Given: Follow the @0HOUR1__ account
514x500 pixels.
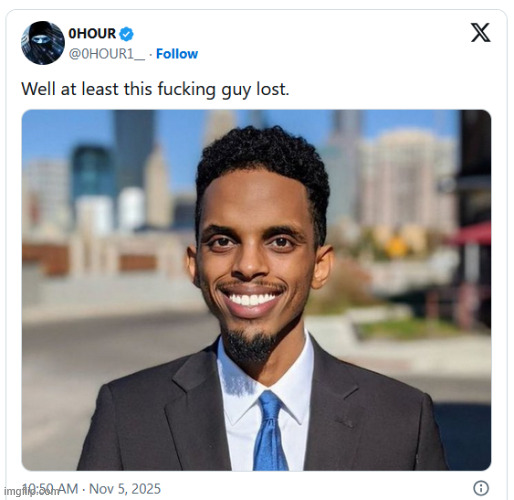Looking at the screenshot, I should pyautogui.click(x=177, y=54).
